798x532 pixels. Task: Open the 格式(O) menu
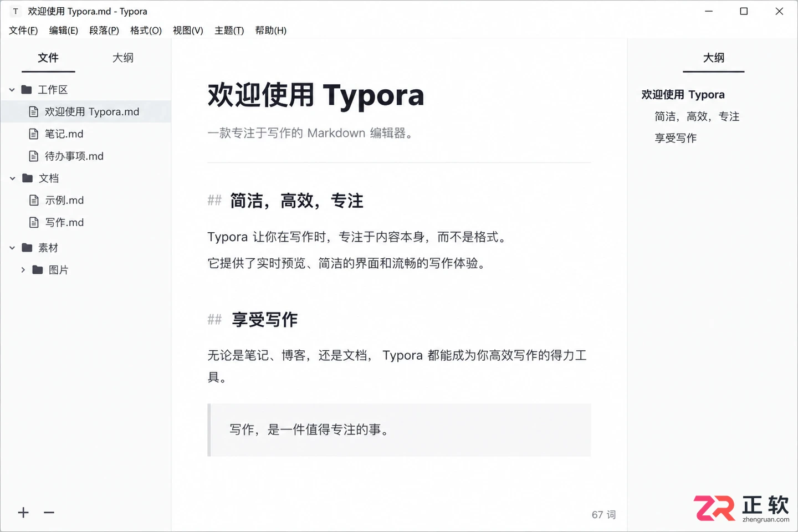146,30
